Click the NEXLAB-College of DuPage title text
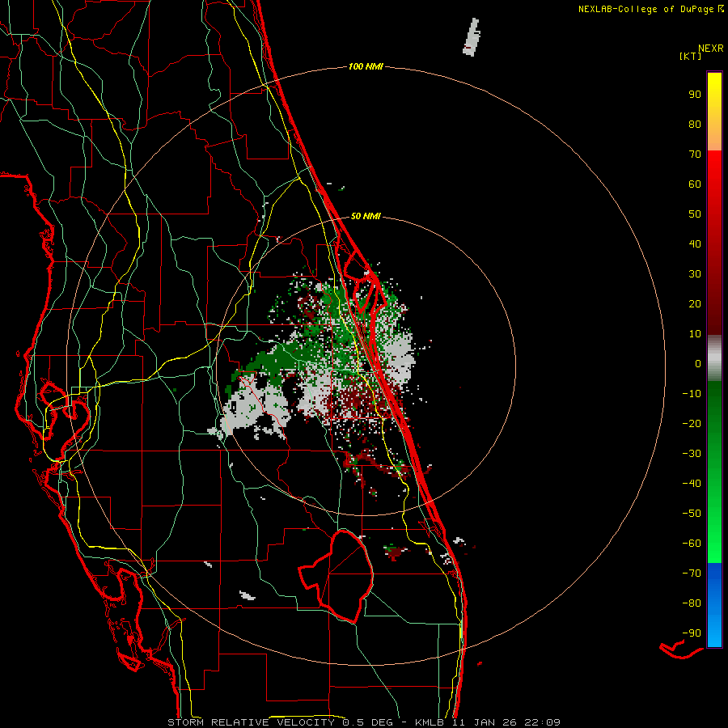 point(645,9)
